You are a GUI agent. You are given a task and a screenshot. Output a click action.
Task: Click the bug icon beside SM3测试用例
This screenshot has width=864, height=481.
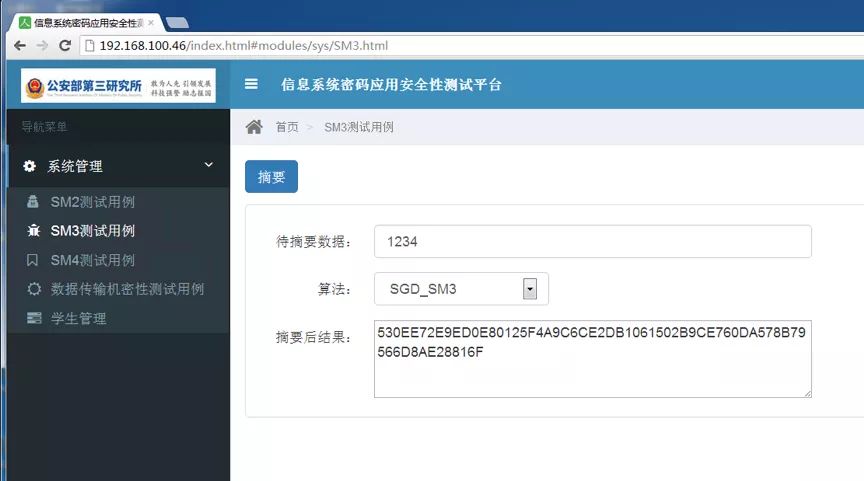tap(34, 231)
